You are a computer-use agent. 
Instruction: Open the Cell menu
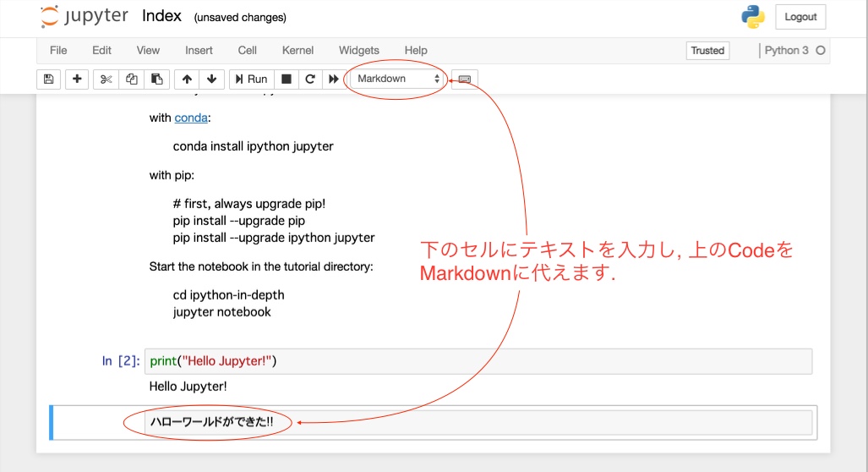(x=247, y=51)
